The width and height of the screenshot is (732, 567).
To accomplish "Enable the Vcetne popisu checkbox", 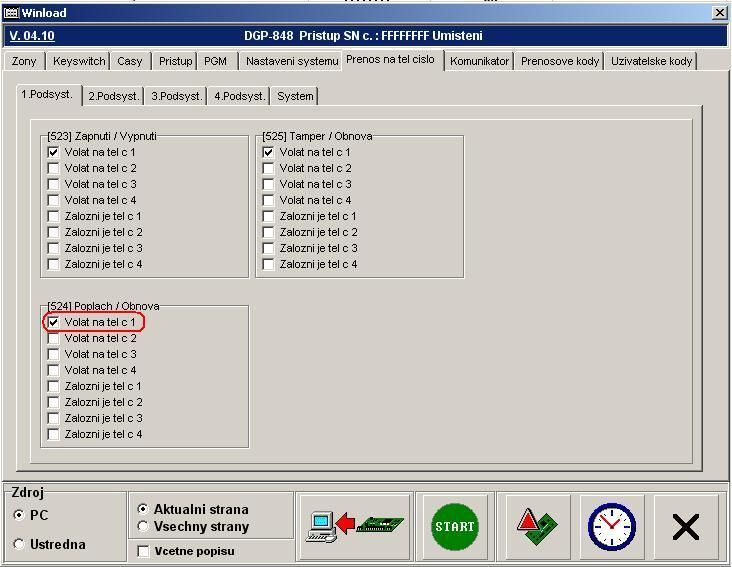I will [x=143, y=551].
